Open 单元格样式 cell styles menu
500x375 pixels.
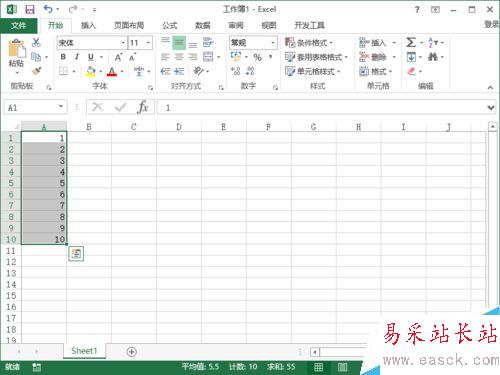coord(313,71)
